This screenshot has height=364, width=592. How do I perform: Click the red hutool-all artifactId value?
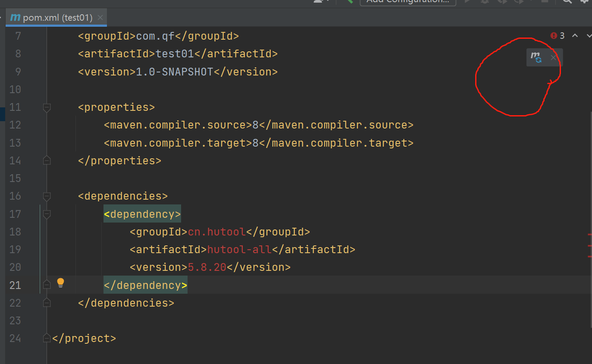pyautogui.click(x=239, y=250)
